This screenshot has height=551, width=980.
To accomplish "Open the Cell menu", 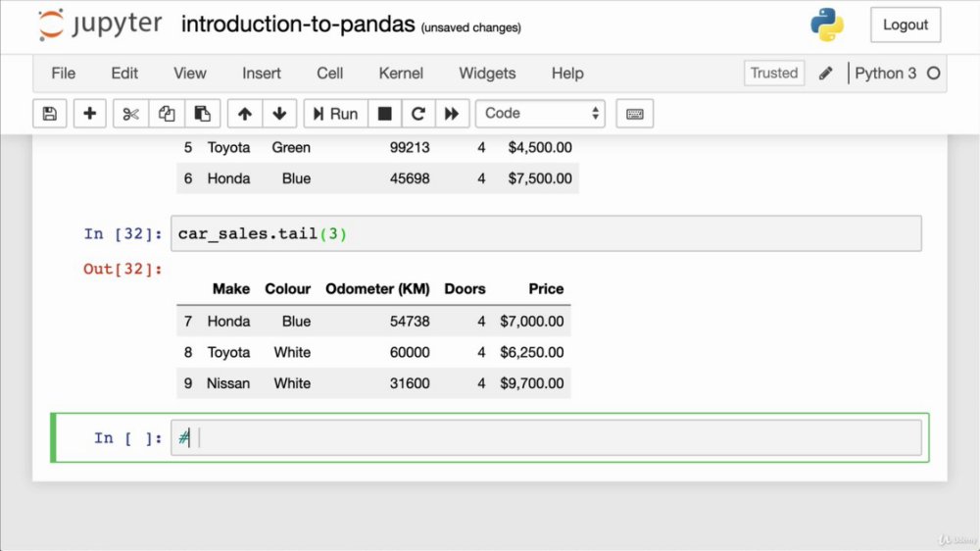I will (330, 74).
